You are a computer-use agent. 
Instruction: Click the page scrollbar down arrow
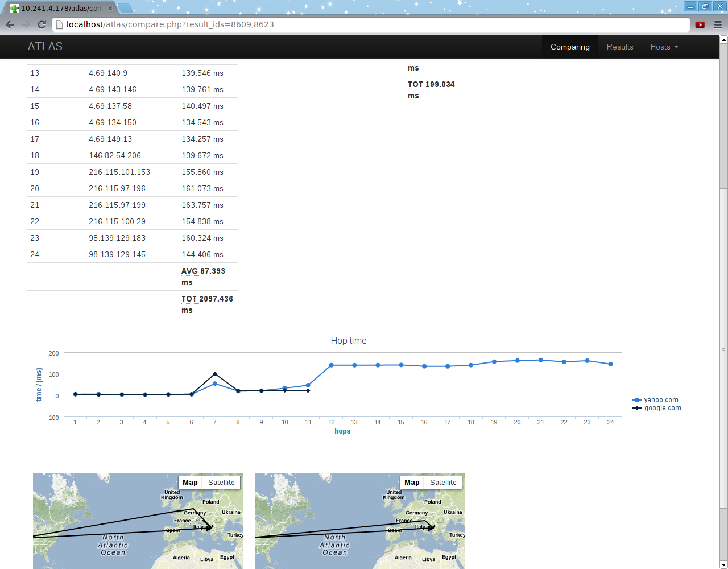(723, 565)
